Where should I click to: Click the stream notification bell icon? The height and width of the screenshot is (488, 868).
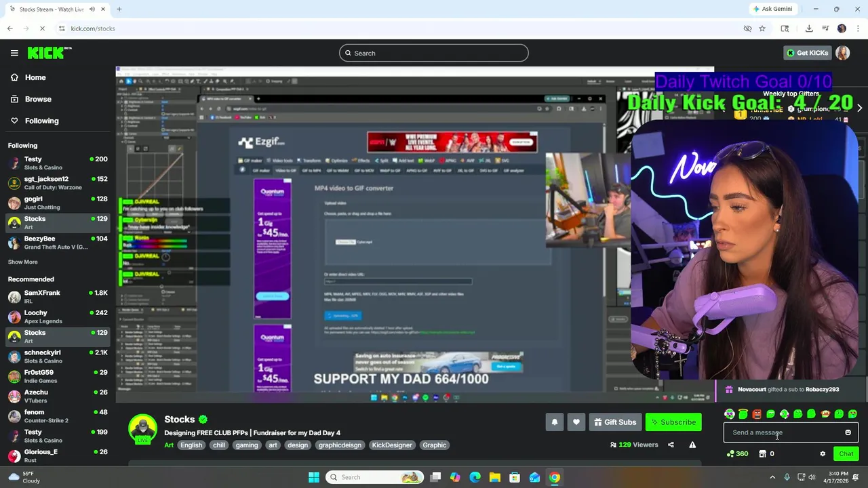pyautogui.click(x=554, y=422)
